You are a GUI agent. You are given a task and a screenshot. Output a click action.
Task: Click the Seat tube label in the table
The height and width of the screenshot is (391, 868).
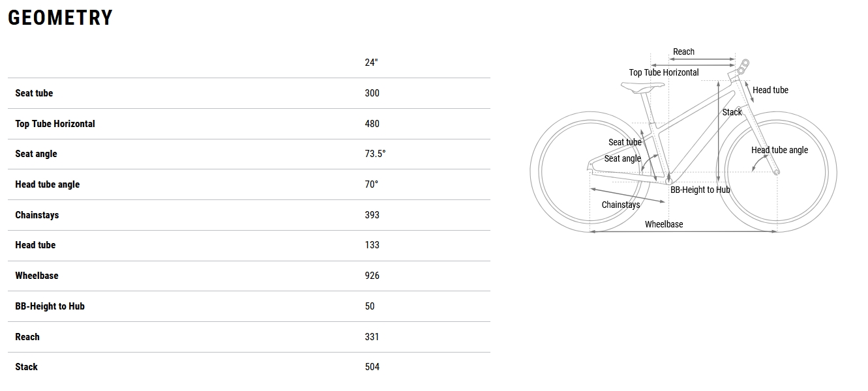pyautogui.click(x=34, y=93)
